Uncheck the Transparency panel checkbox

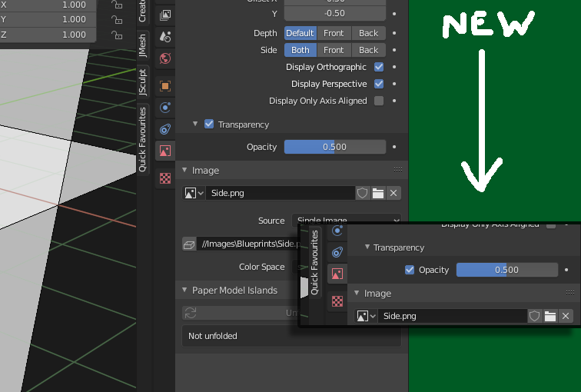[x=209, y=124]
